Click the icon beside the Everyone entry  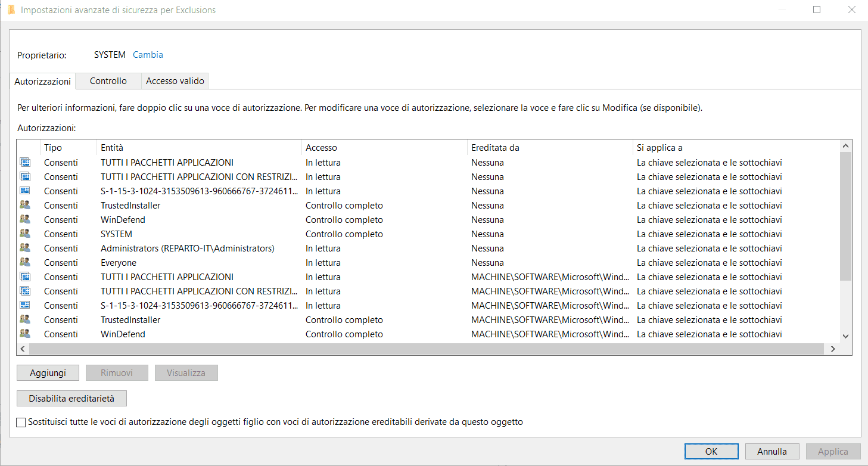pos(24,262)
